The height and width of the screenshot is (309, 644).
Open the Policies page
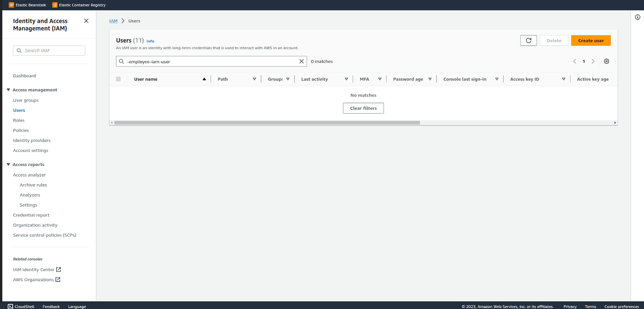pyautogui.click(x=21, y=131)
